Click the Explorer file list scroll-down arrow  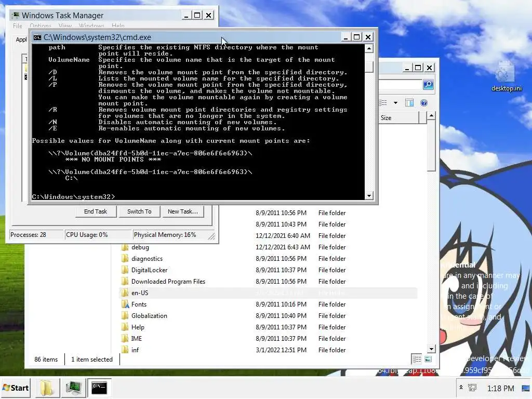click(x=431, y=349)
